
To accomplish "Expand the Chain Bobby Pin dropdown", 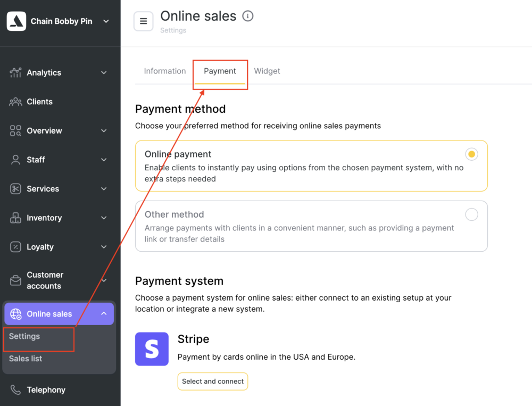I will (x=106, y=21).
